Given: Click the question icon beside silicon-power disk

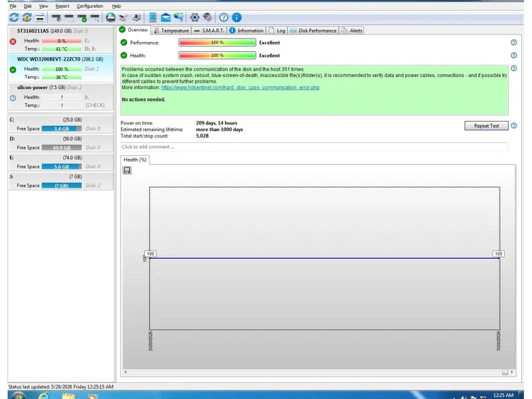Looking at the screenshot, I should coord(13,98).
